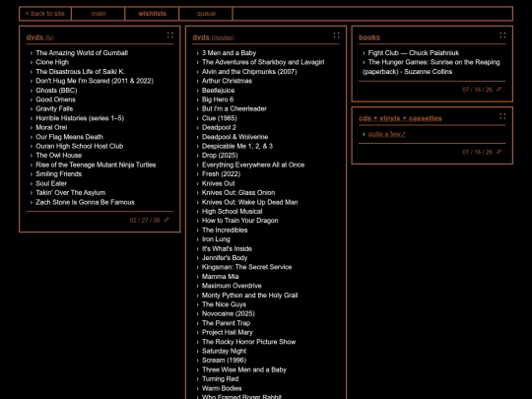Click 'Iron Lung' list item
Viewport: 532px width, 399px height.
pos(216,238)
